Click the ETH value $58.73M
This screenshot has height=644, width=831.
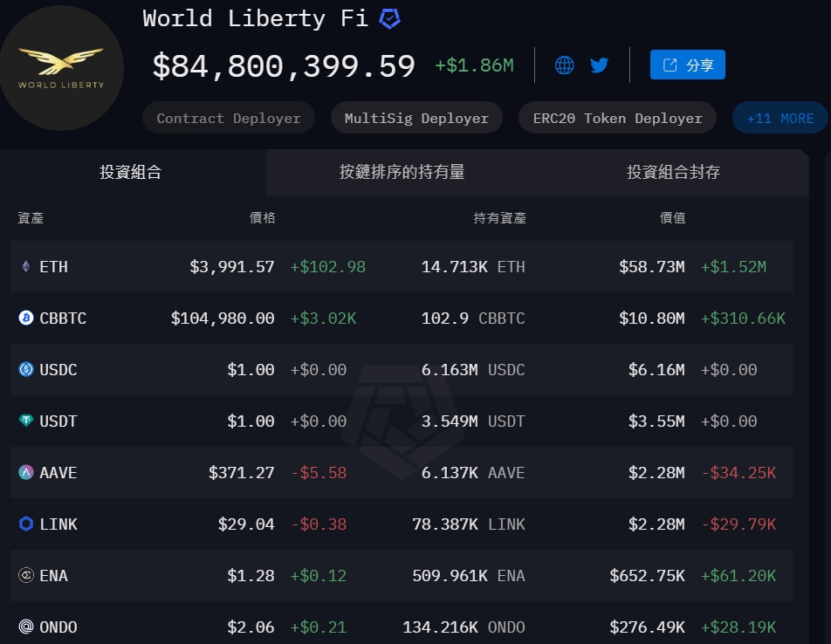click(652, 266)
